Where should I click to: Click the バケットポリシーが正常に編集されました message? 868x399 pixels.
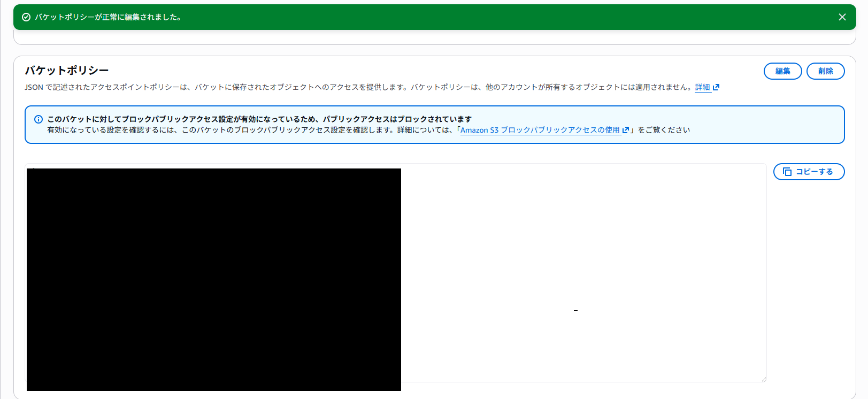pos(108,17)
